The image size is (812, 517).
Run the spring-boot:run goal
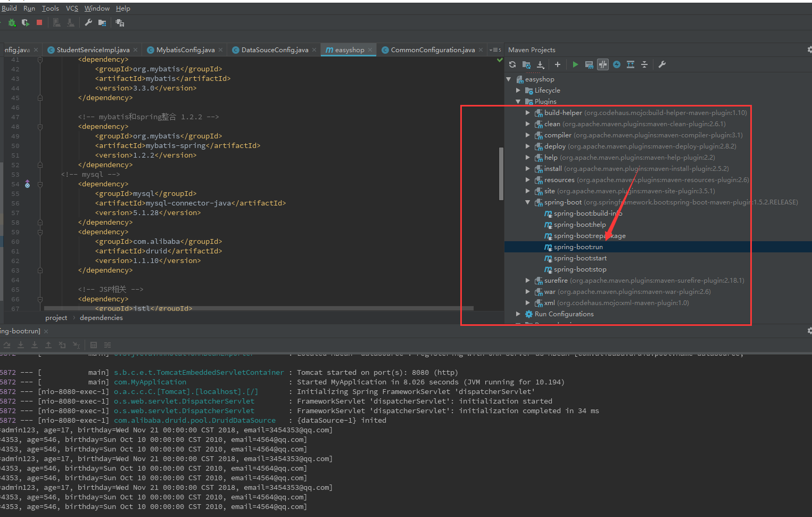click(x=578, y=247)
